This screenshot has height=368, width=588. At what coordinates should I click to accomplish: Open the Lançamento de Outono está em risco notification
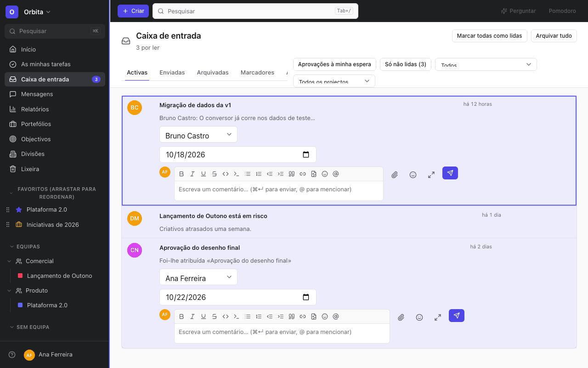tap(349, 222)
